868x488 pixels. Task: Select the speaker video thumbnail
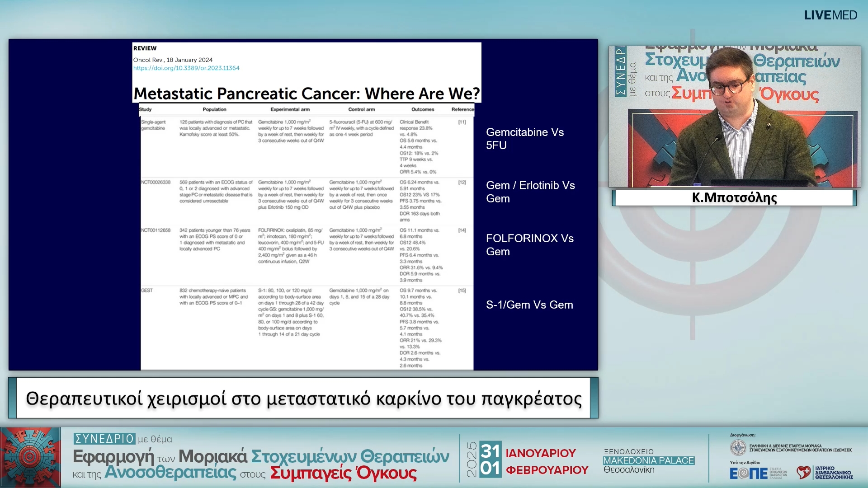click(734, 117)
